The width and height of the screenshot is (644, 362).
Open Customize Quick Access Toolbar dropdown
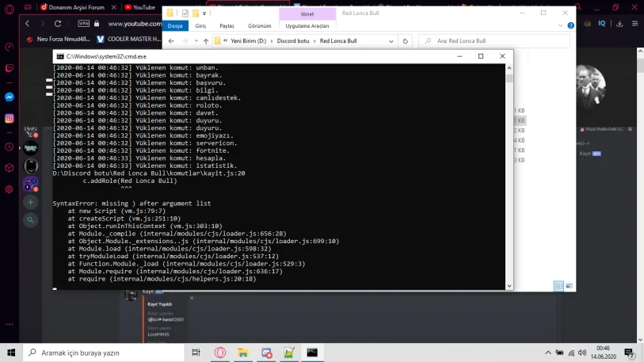pos(204,13)
